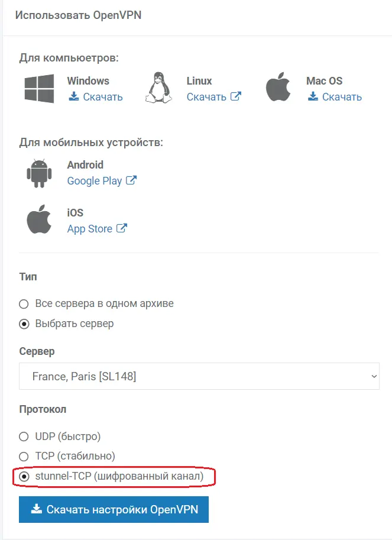392x540 pixels.
Task: Click the external-link icon beside the Linux Скачать link
Action: click(236, 96)
